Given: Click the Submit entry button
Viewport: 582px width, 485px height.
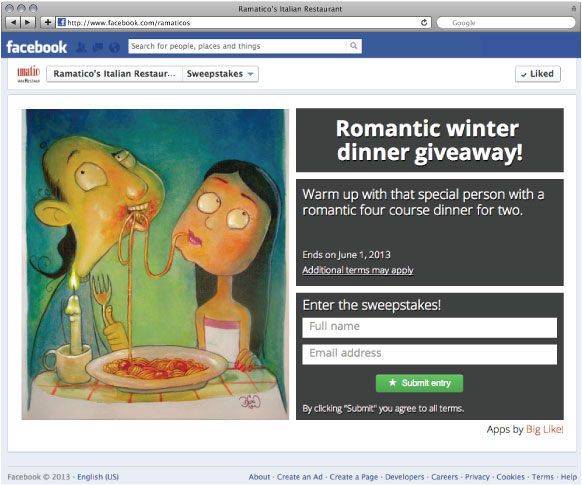Looking at the screenshot, I should (419, 383).
